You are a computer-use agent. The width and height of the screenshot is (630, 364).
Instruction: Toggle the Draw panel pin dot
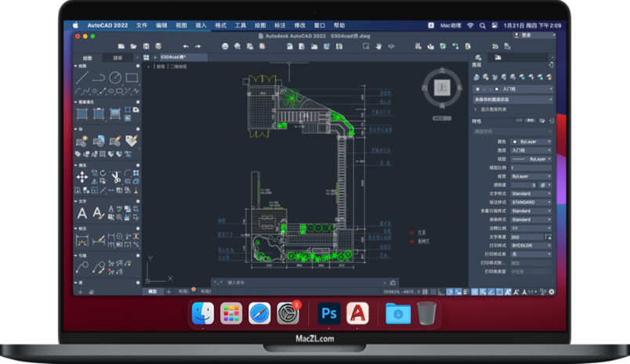pos(138,66)
